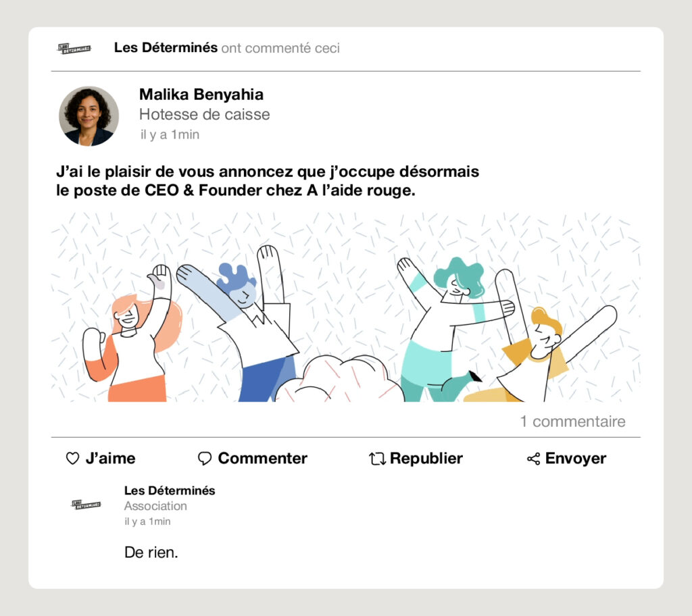Open the celebration illustration image
Screen dimensions: 692x616
point(345,307)
